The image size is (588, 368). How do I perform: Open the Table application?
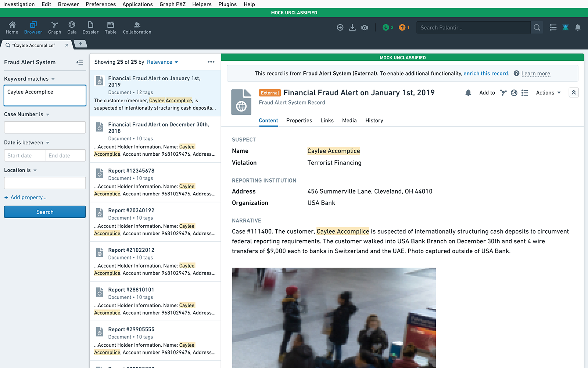pyautogui.click(x=111, y=28)
